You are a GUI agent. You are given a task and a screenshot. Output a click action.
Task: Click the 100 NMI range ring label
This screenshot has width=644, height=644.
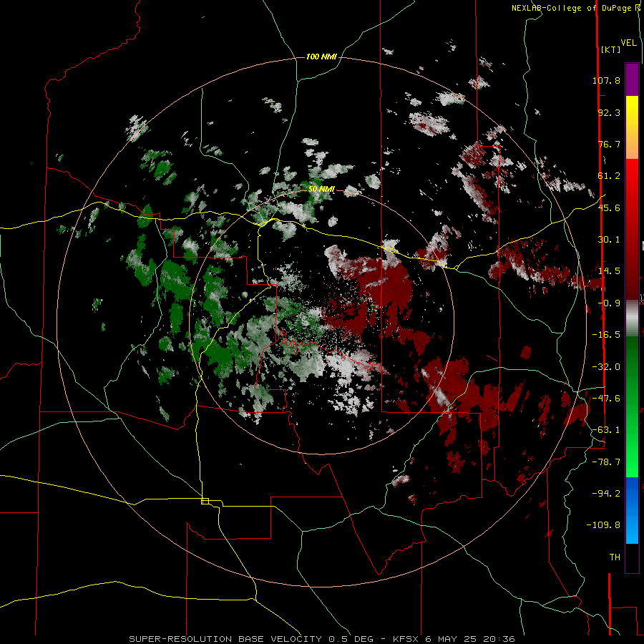(321, 57)
